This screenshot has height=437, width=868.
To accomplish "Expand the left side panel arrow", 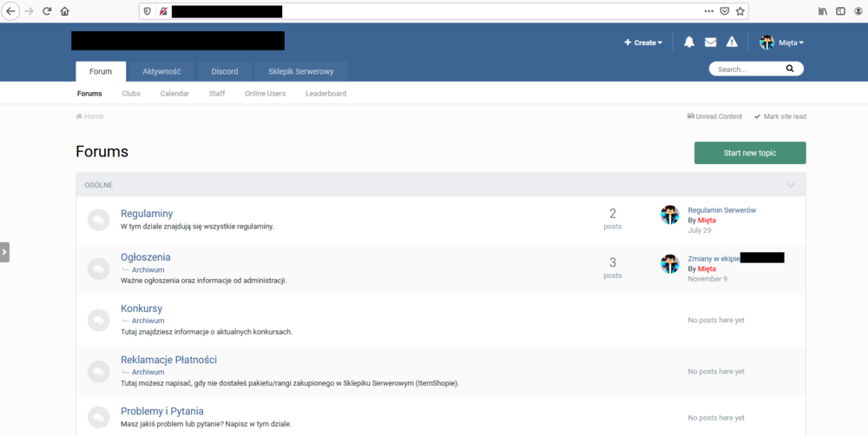I will [4, 252].
